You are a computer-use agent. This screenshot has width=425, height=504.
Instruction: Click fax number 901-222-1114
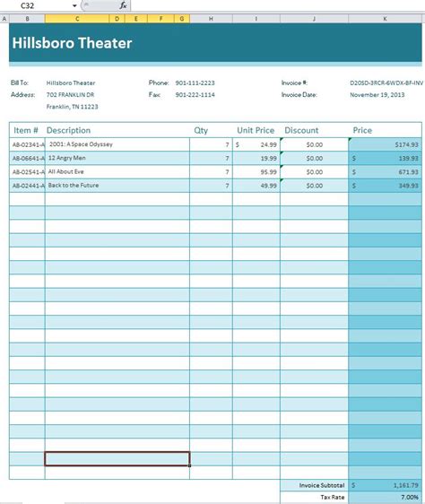click(x=195, y=95)
